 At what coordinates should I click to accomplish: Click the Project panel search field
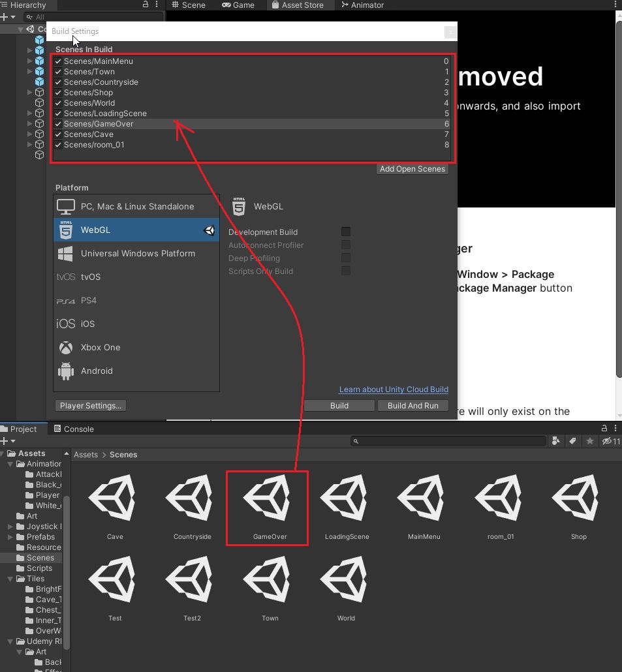pyautogui.click(x=448, y=441)
